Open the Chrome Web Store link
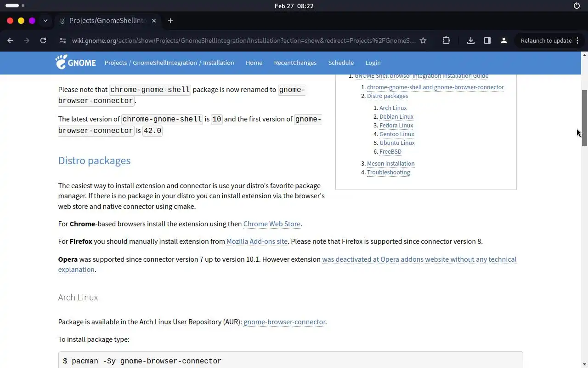This screenshot has height=368, width=588. 272,224
